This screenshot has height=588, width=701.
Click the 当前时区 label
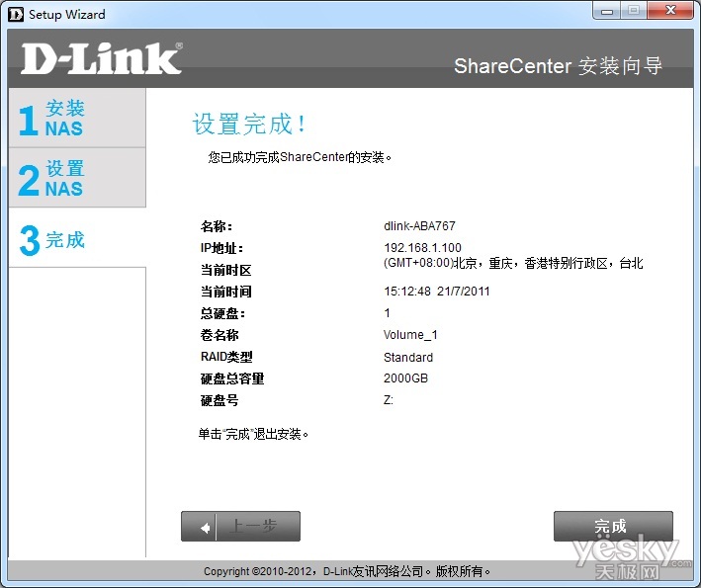(x=225, y=270)
